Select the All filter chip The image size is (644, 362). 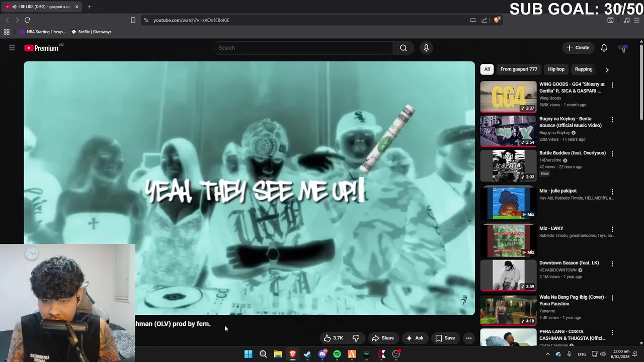click(487, 69)
